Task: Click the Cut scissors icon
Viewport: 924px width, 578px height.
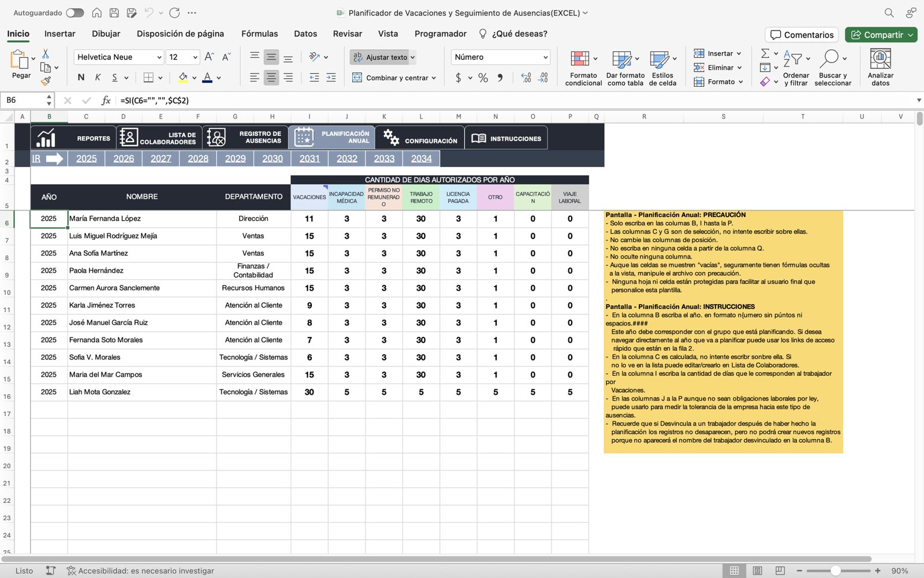Action: pyautogui.click(x=46, y=54)
